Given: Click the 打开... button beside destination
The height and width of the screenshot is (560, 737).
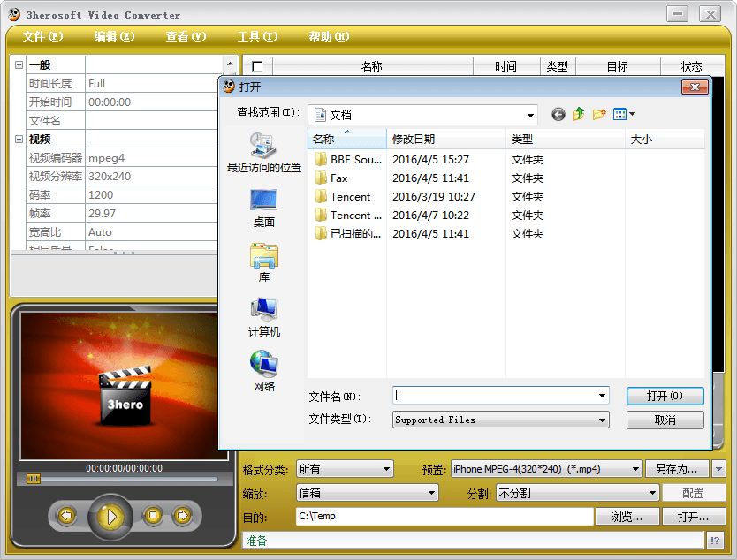Looking at the screenshot, I should tap(694, 517).
